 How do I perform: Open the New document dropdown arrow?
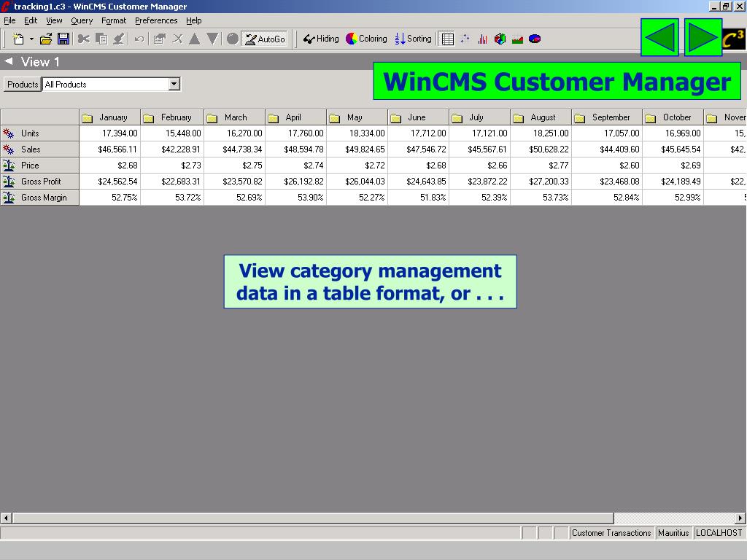pyautogui.click(x=31, y=39)
